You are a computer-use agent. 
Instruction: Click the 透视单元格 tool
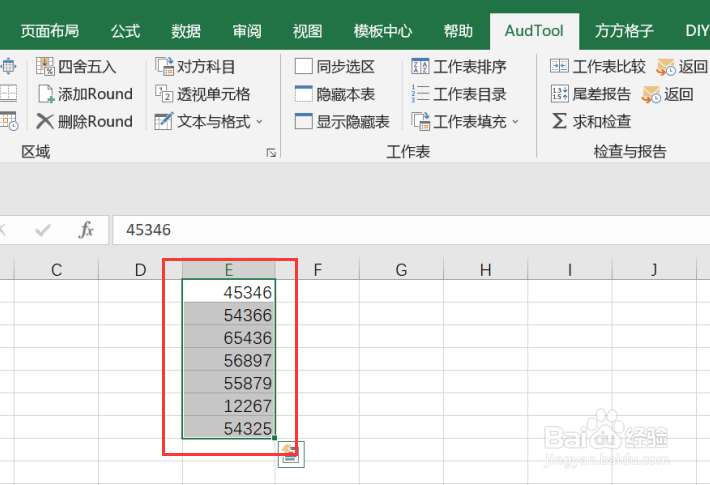pyautogui.click(x=202, y=94)
